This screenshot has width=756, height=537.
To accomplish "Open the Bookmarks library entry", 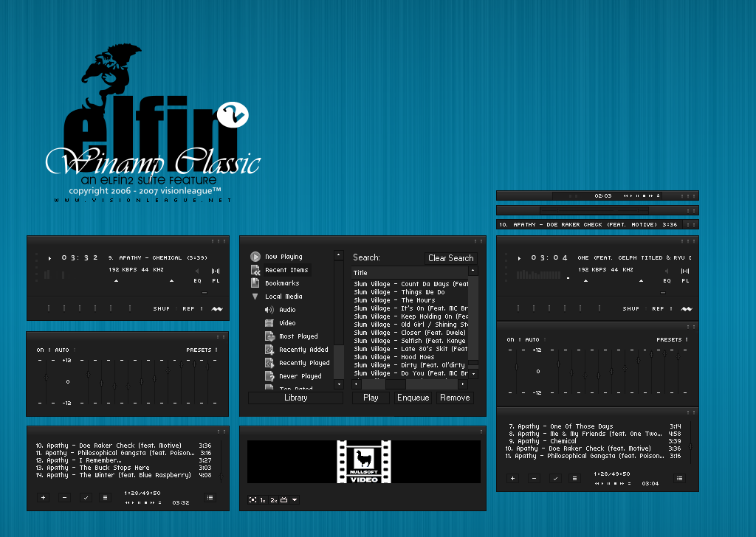I will pos(275,283).
